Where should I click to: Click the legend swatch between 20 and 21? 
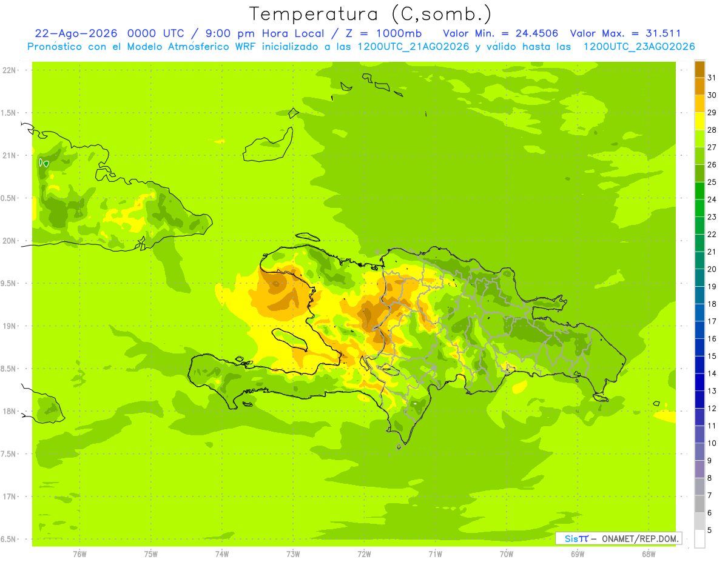coord(699,260)
